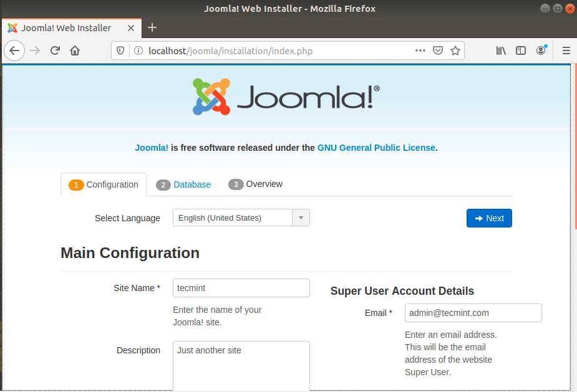The image size is (577, 392).
Task: Save page to Pocket
Action: pyautogui.click(x=437, y=50)
